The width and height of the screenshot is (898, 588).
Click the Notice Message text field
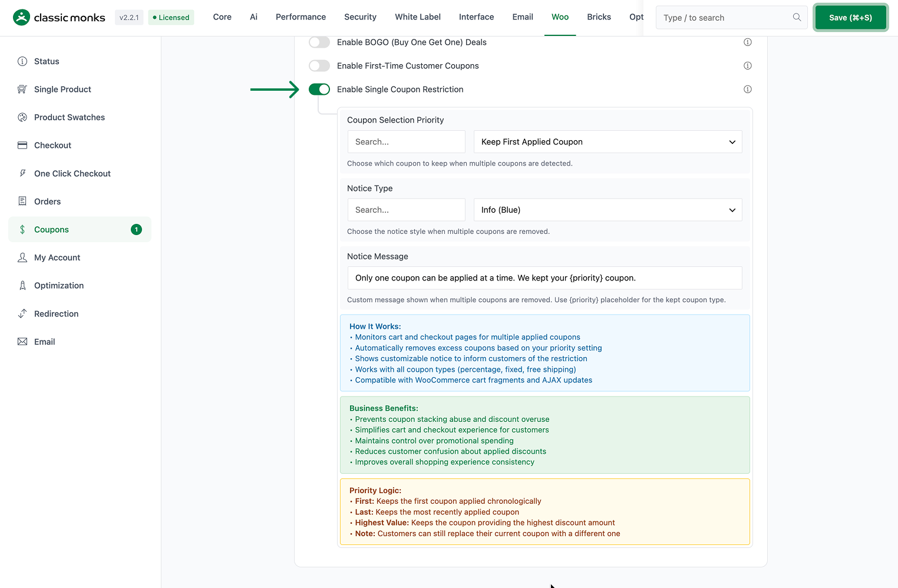[x=545, y=278]
